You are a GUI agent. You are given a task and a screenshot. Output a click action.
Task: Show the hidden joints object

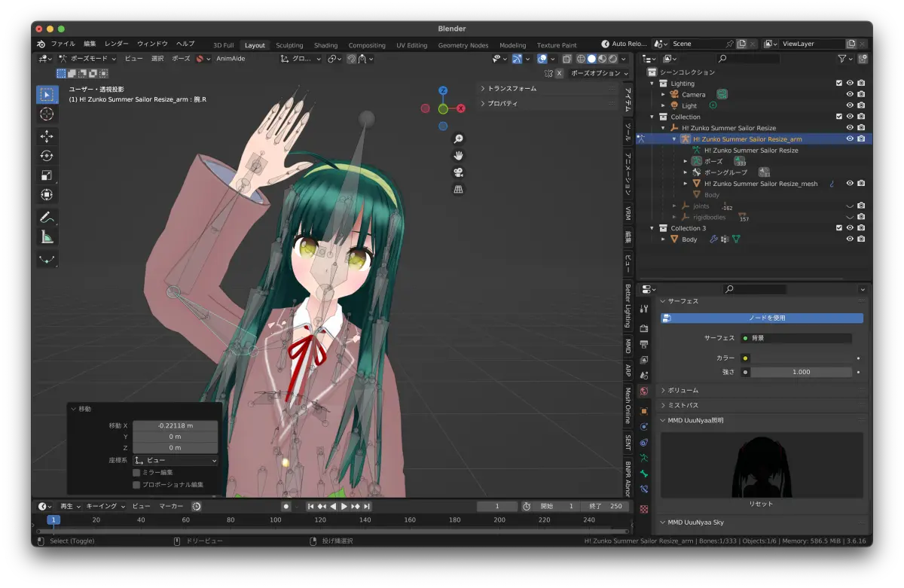tap(850, 206)
